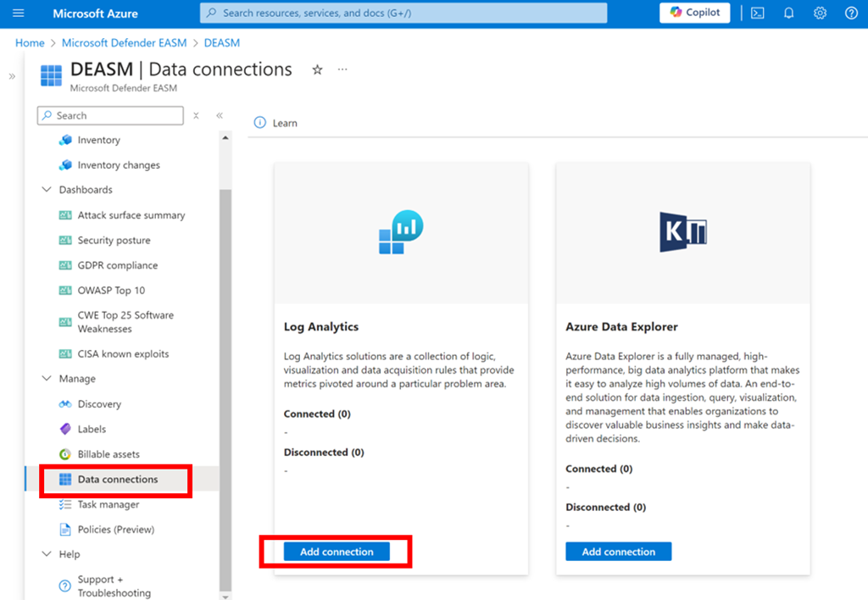The height and width of the screenshot is (600, 868).
Task: Go to Microsoft Defender EASM breadcrumb
Action: (127, 42)
